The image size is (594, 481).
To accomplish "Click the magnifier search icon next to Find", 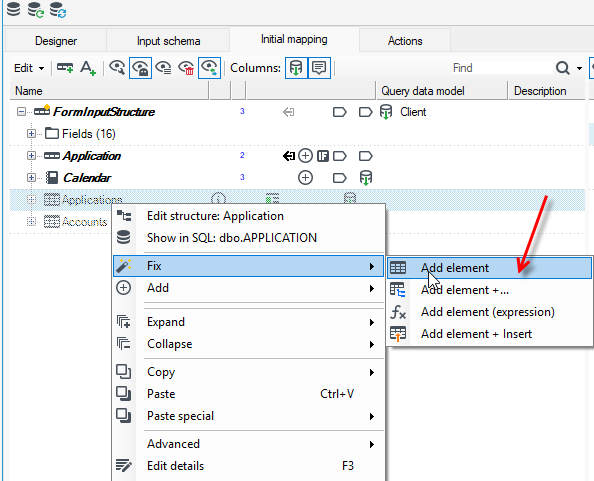I will click(563, 68).
